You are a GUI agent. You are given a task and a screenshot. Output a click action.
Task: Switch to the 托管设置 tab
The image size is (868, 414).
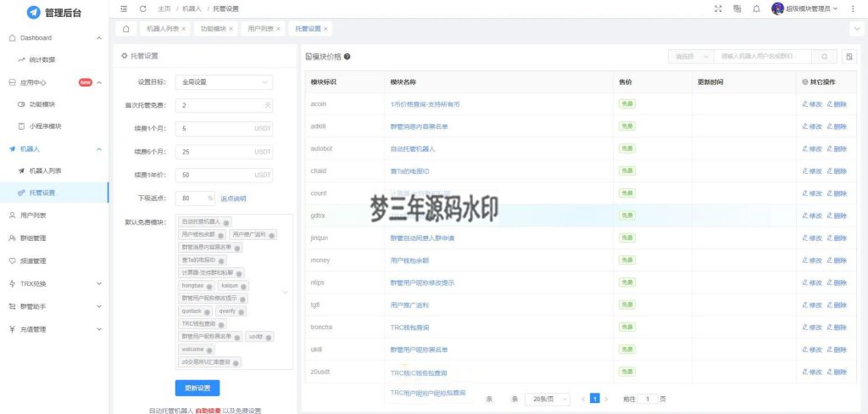click(x=309, y=29)
